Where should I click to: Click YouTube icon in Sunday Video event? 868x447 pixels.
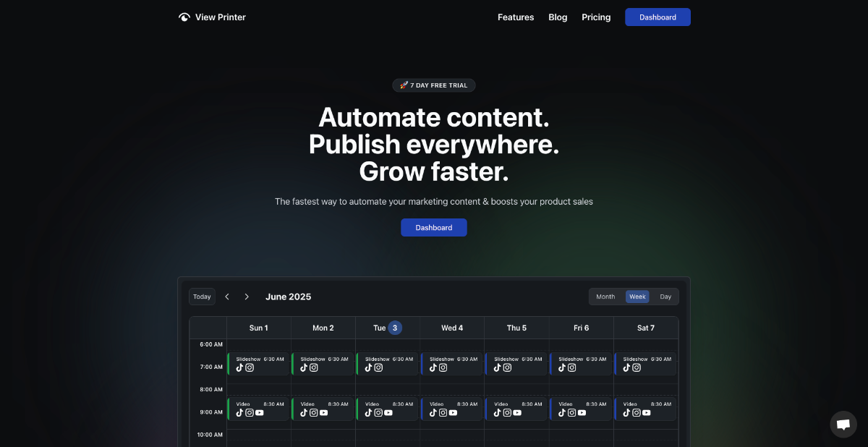pos(259,413)
